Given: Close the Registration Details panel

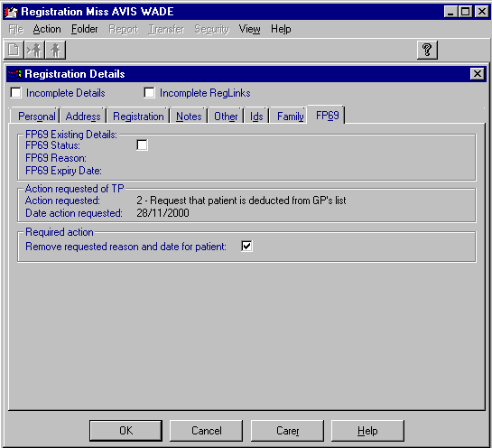Looking at the screenshot, I should pyautogui.click(x=477, y=74).
